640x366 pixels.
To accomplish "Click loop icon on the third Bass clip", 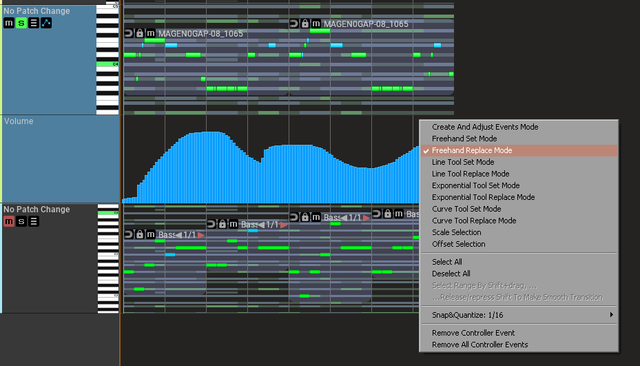I will [294, 217].
